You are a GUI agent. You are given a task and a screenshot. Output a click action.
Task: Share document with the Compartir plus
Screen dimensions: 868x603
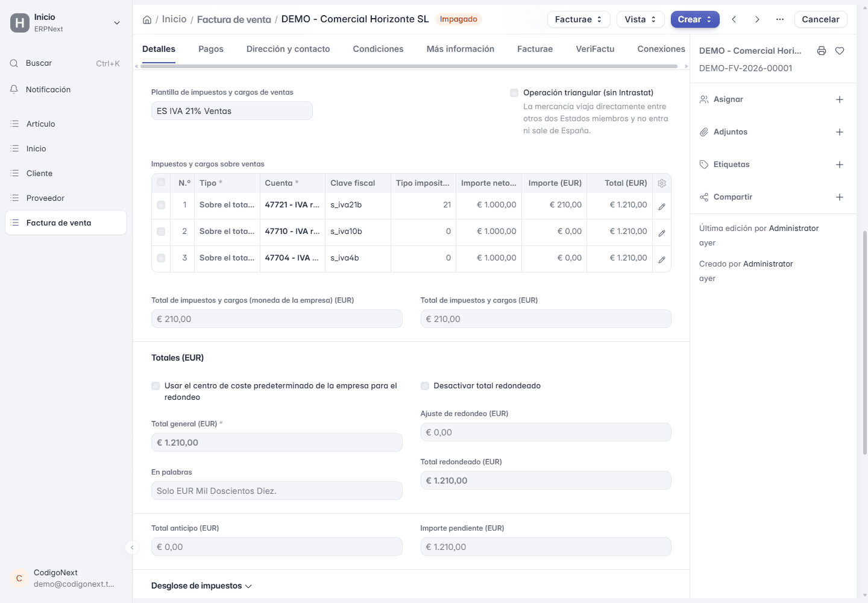click(840, 197)
